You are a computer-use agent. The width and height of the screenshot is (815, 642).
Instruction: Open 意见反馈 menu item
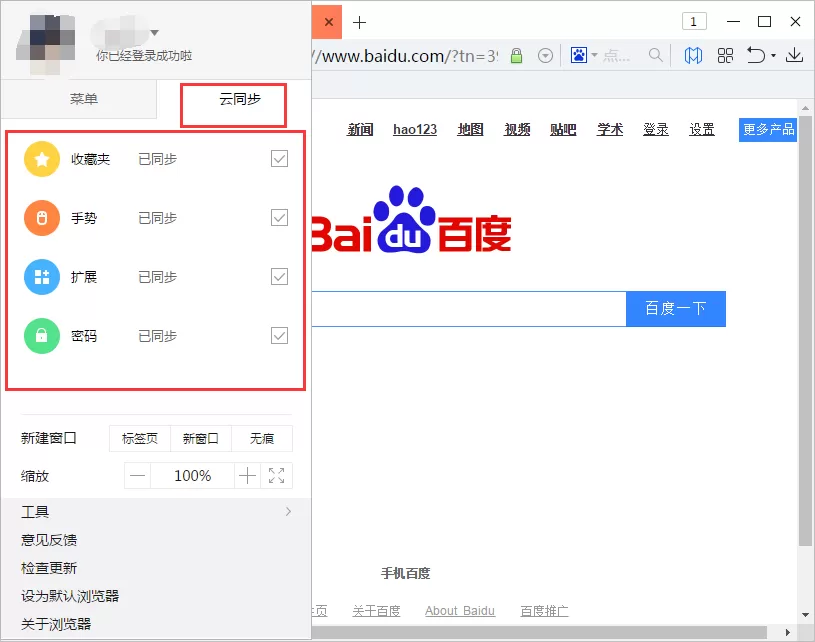[x=156, y=540]
